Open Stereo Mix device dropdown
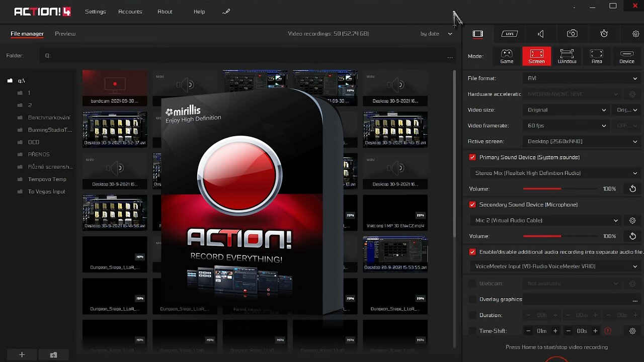The image size is (644, 362). [x=555, y=173]
